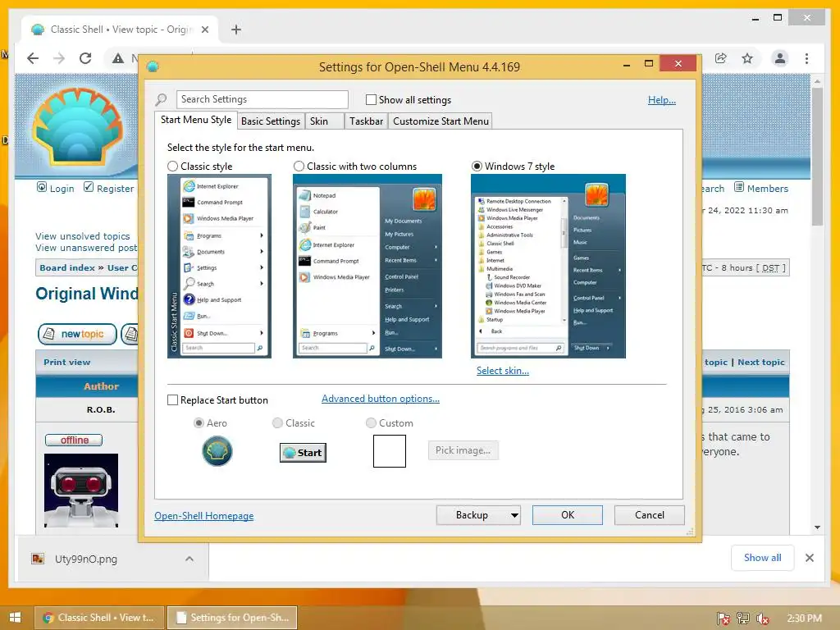Click the Aero shell start button image
Screen dimensions: 840x630
click(x=217, y=451)
